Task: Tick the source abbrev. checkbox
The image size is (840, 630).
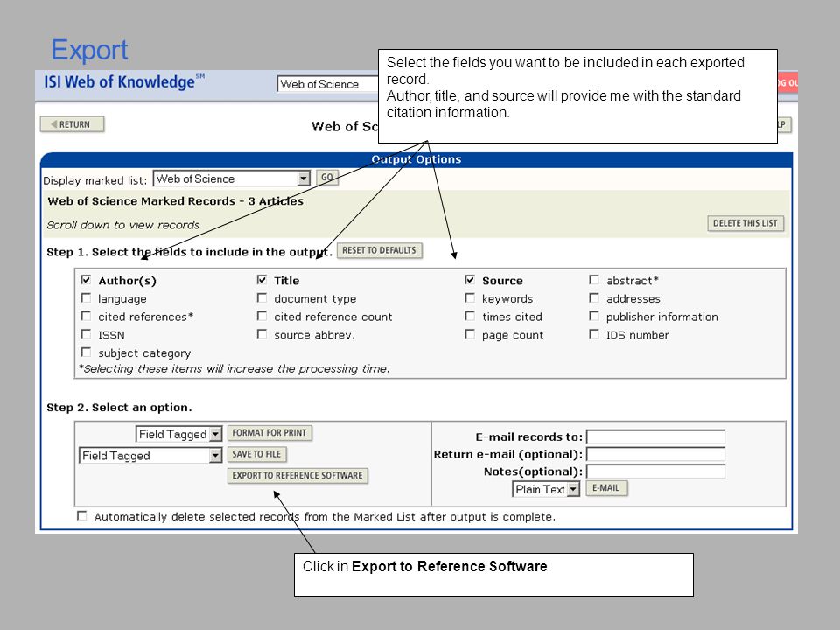Action: (262, 334)
